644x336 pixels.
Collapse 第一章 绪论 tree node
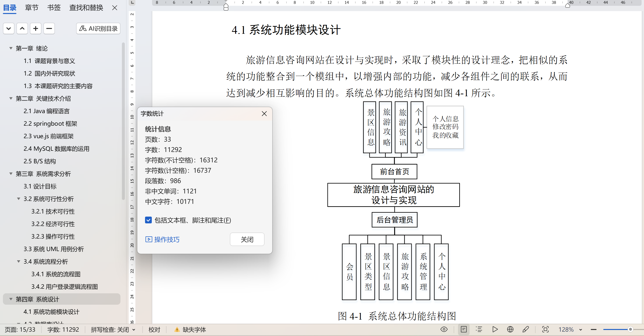tap(11, 48)
